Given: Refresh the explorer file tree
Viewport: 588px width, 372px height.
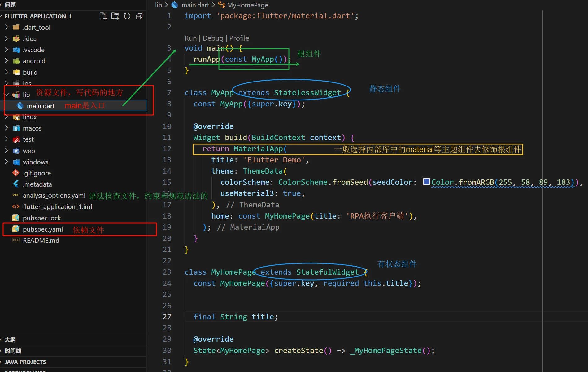Looking at the screenshot, I should coord(127,16).
